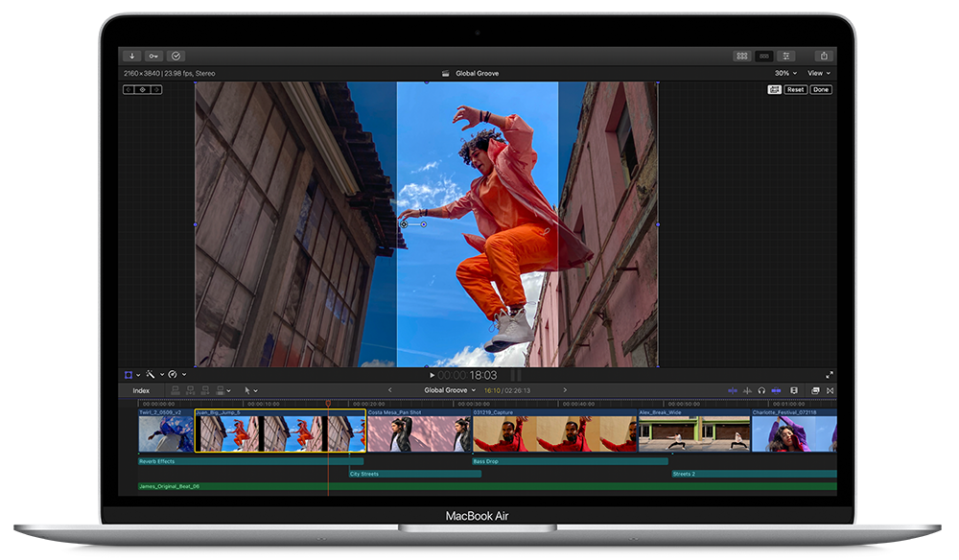
Task: Click the Global Groove title above viewer
Action: click(x=477, y=74)
